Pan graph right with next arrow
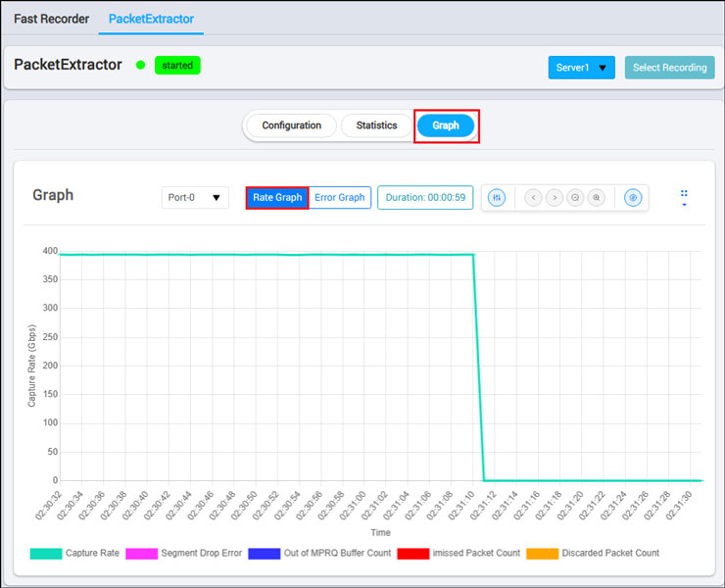 pos(555,198)
